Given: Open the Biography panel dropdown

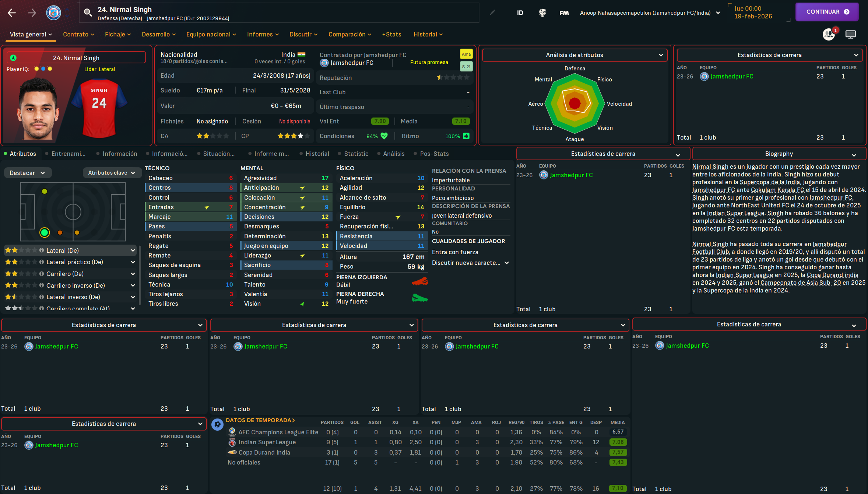Looking at the screenshot, I should click(779, 154).
